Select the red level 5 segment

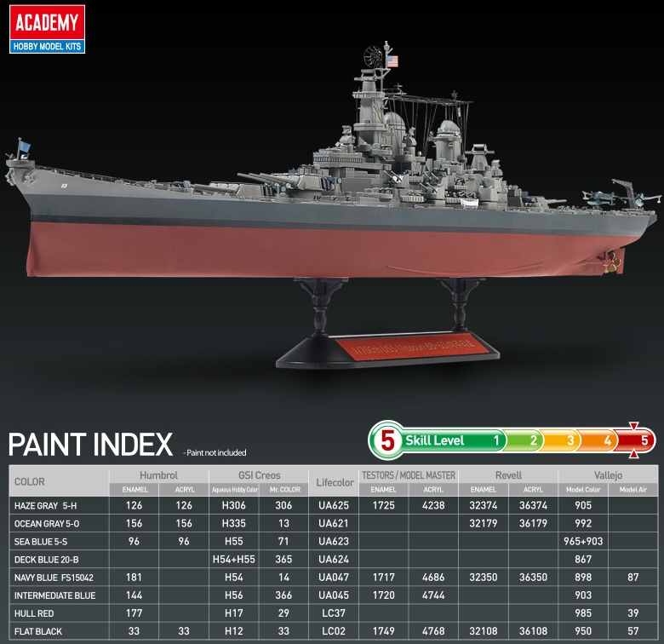(x=635, y=440)
